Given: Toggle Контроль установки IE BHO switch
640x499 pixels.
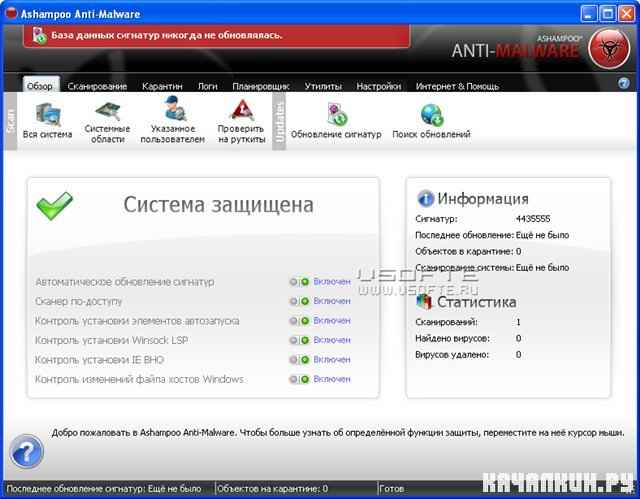Looking at the screenshot, I should tap(299, 359).
